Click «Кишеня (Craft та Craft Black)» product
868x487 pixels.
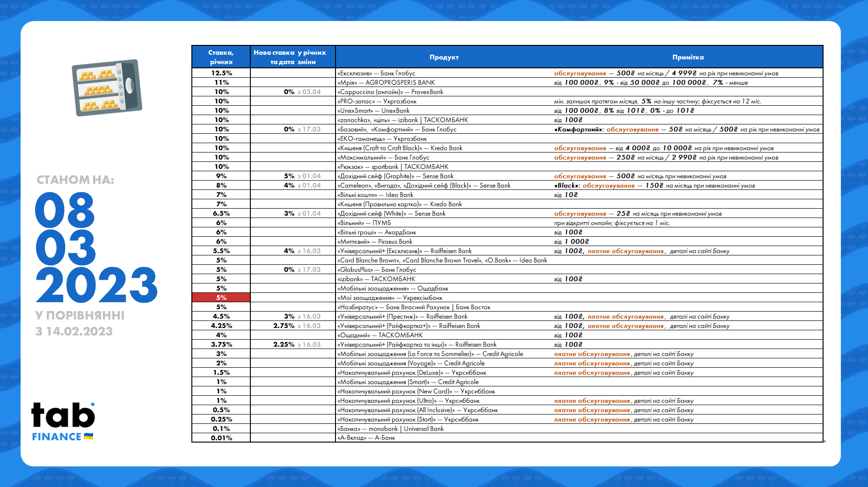(x=400, y=148)
